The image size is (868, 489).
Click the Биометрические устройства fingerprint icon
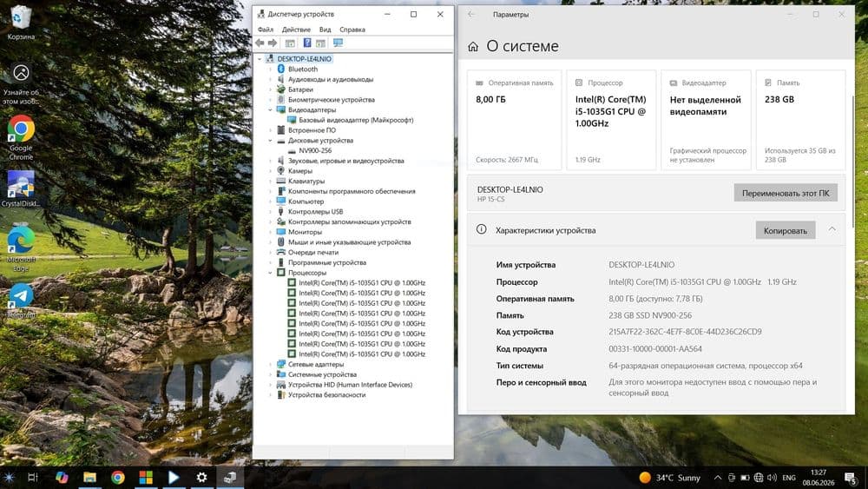(280, 100)
